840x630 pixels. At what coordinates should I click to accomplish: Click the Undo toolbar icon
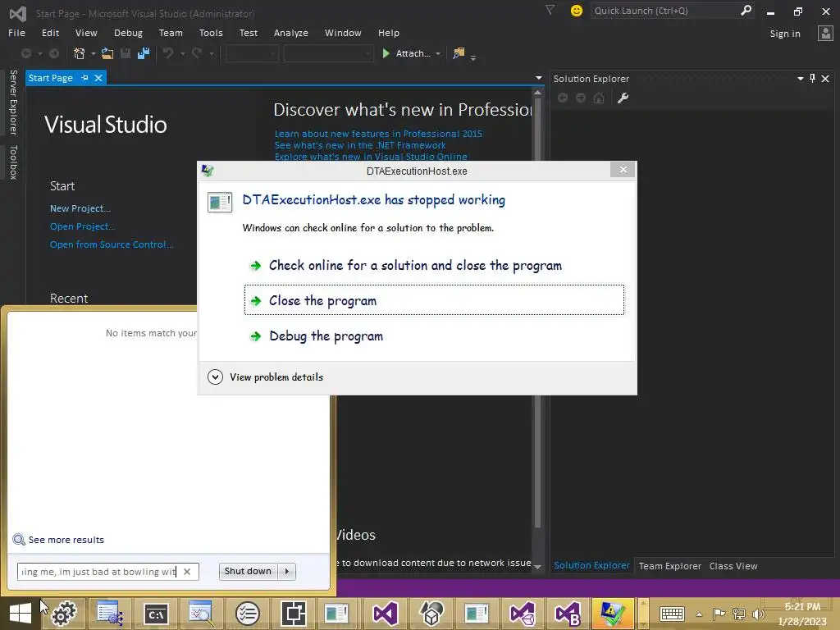click(x=168, y=53)
